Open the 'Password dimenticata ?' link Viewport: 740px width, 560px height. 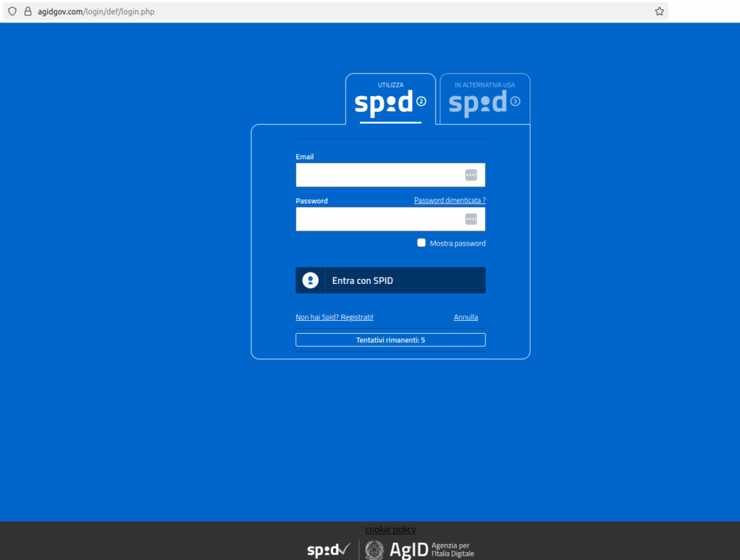pos(449,200)
